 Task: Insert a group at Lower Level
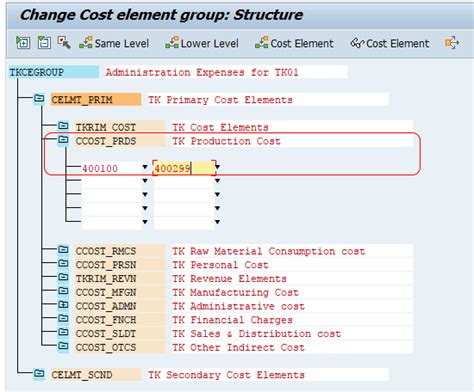point(202,43)
